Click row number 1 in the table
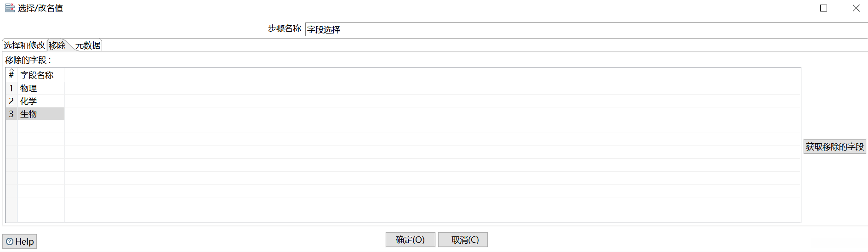 click(x=11, y=88)
